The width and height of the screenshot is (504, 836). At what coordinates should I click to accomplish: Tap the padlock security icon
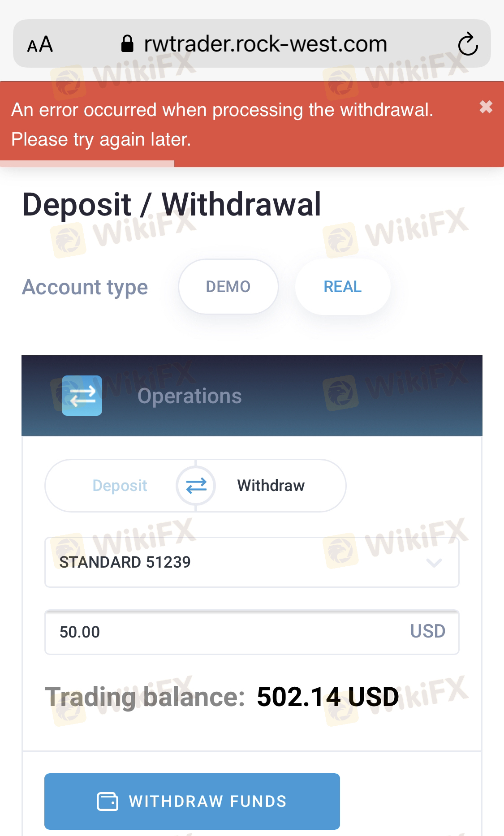pyautogui.click(x=128, y=44)
